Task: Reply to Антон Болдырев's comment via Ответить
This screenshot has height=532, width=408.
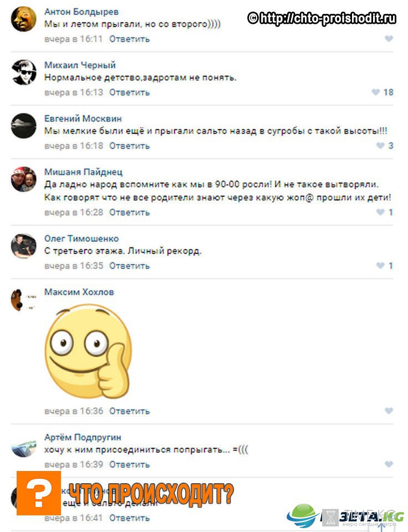Action: click(129, 39)
